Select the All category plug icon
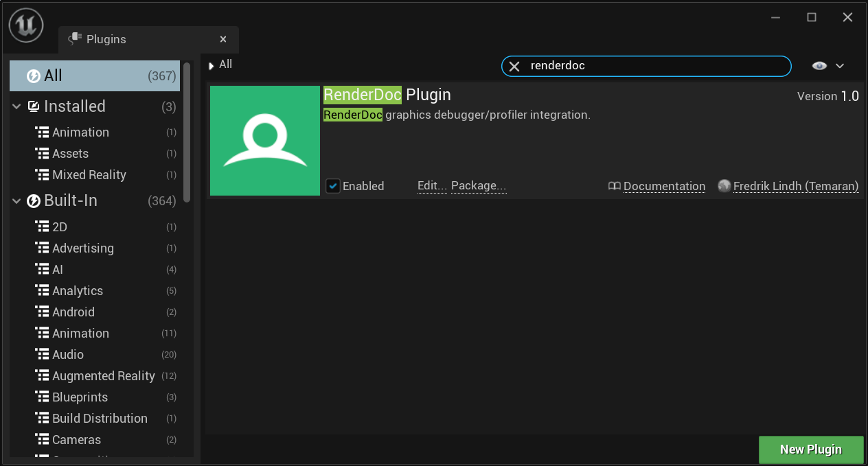This screenshot has height=466, width=868. pos(33,75)
